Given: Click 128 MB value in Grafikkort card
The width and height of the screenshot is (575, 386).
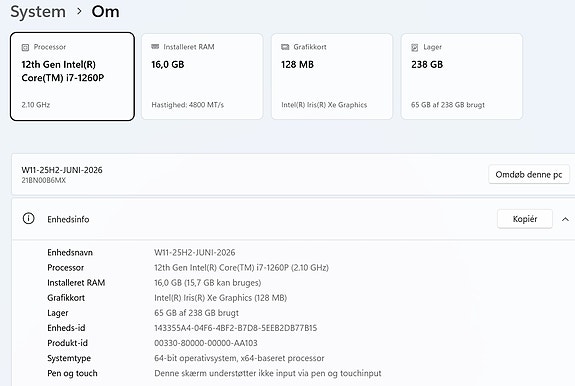Looking at the screenshot, I should click(297, 65).
